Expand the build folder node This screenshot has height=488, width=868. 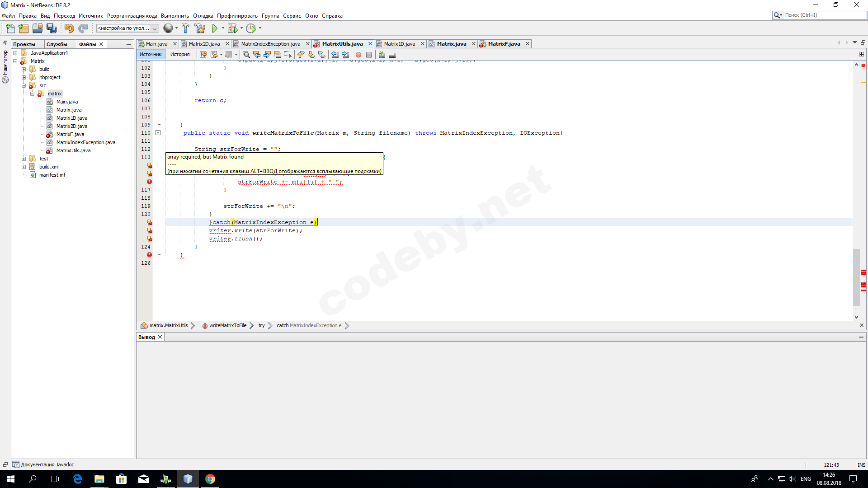tap(24, 69)
